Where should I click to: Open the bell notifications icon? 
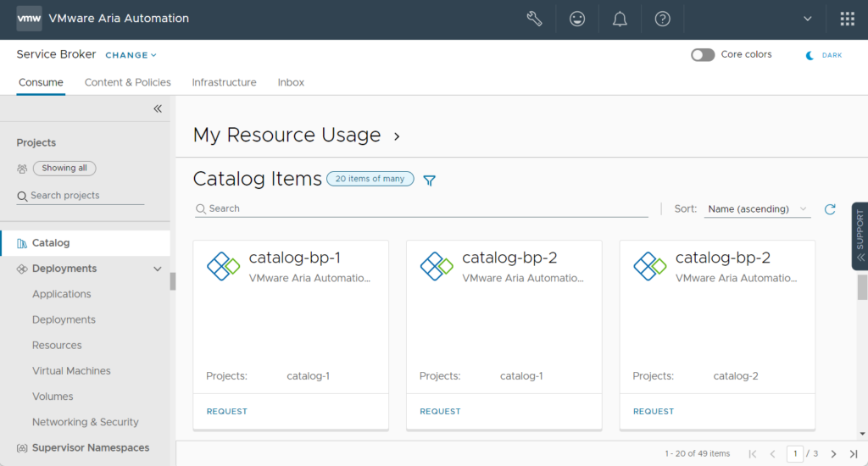pyautogui.click(x=620, y=19)
